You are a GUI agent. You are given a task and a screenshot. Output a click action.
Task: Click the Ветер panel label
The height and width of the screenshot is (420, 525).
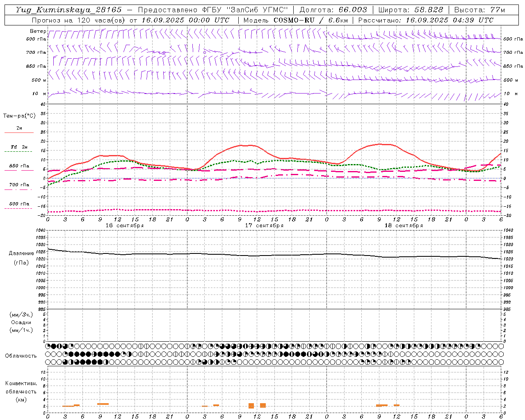pos(38,31)
